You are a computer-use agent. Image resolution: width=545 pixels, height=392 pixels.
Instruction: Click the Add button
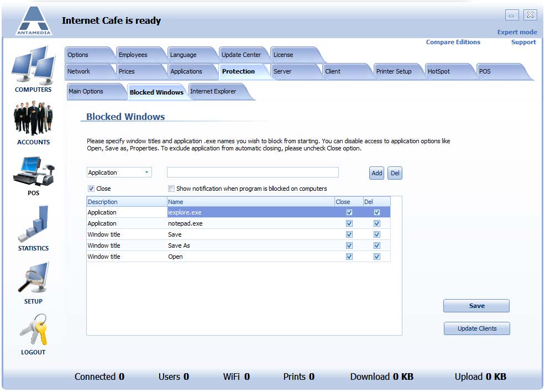point(377,173)
